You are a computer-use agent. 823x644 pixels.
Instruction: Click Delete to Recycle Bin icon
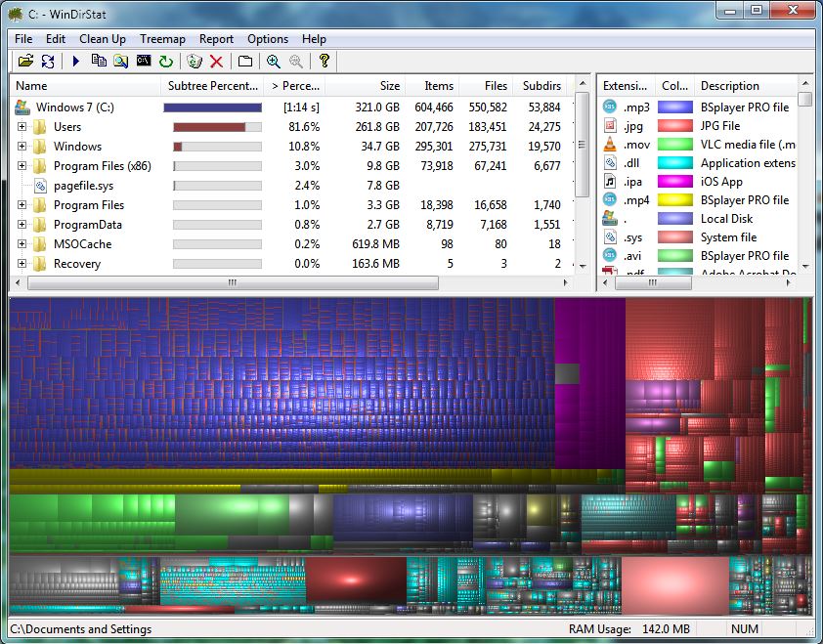tap(195, 62)
